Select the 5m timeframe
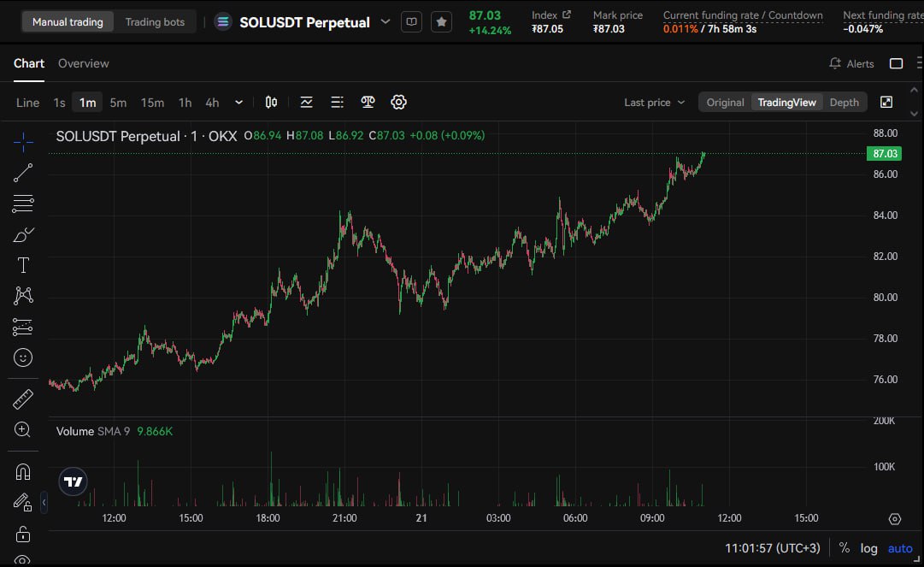 [118, 103]
